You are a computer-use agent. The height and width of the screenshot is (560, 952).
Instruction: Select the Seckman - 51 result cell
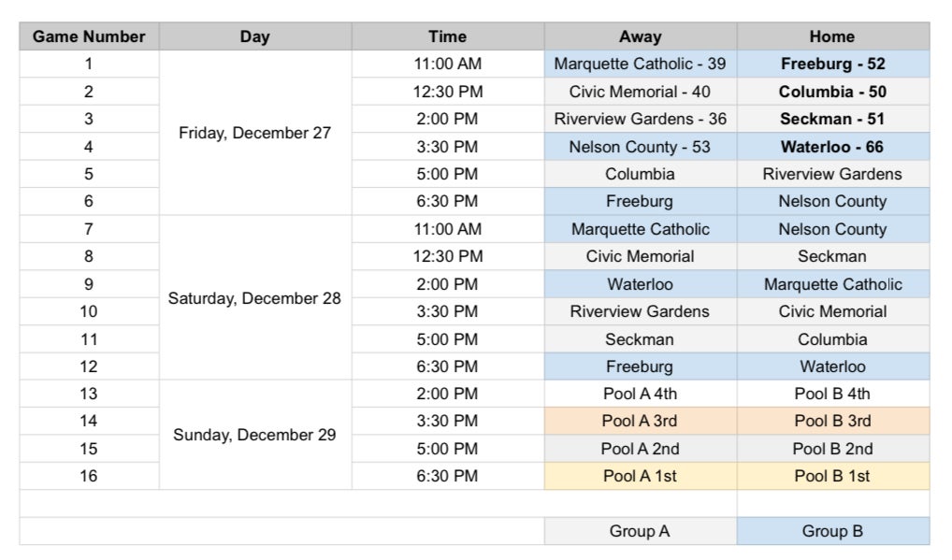tap(832, 119)
